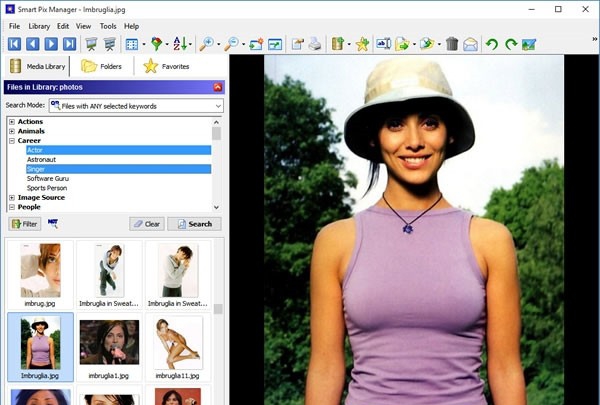Click the NOT keyword search icon
Image resolution: width=600 pixels, height=405 pixels.
[53, 223]
